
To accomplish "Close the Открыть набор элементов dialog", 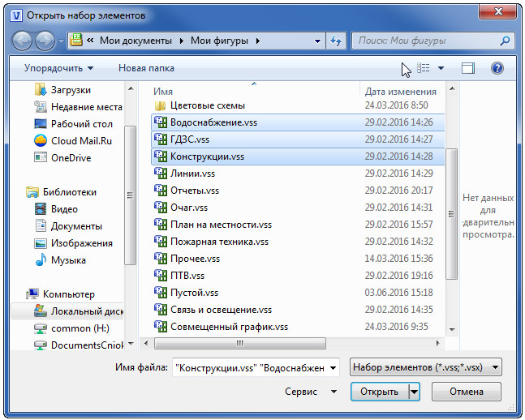I will pos(498,12).
